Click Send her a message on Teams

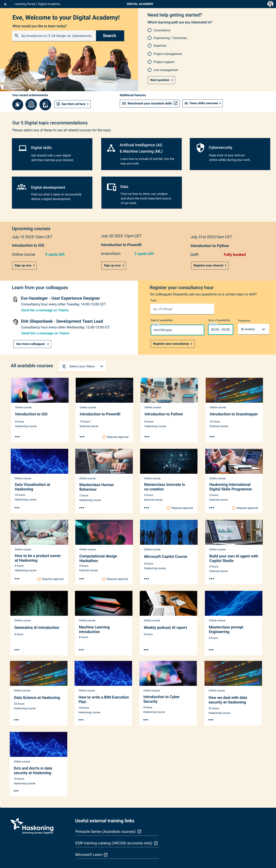45,310
